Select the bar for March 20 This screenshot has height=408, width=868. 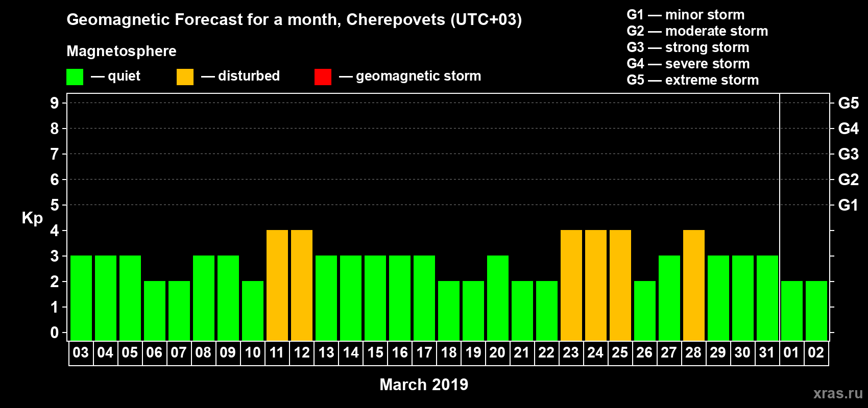pyautogui.click(x=498, y=298)
